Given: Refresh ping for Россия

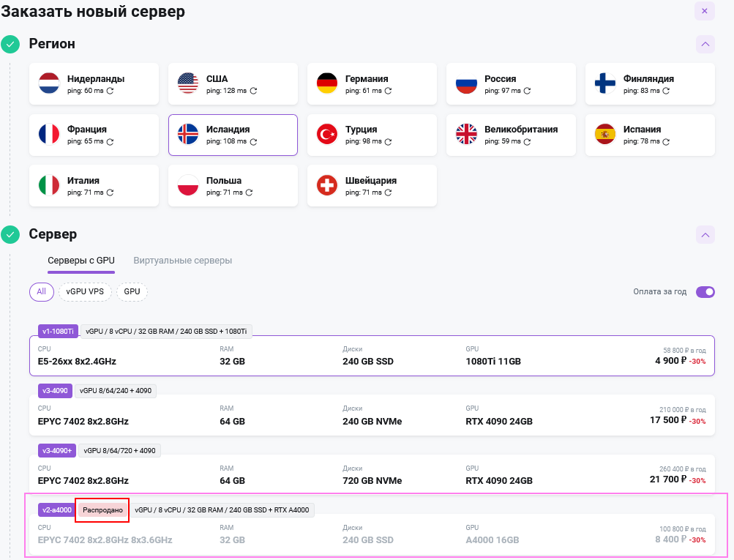Looking at the screenshot, I should (x=527, y=91).
